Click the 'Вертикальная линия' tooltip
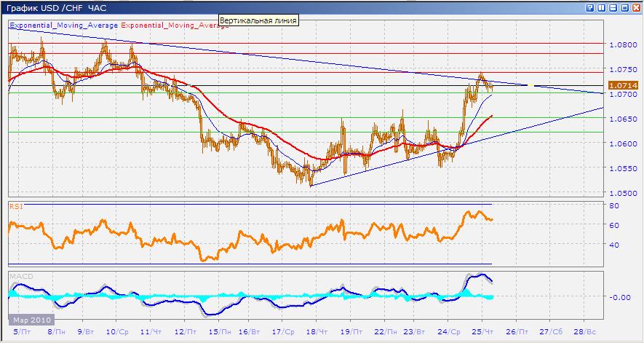This screenshot has width=644, height=343. click(258, 20)
